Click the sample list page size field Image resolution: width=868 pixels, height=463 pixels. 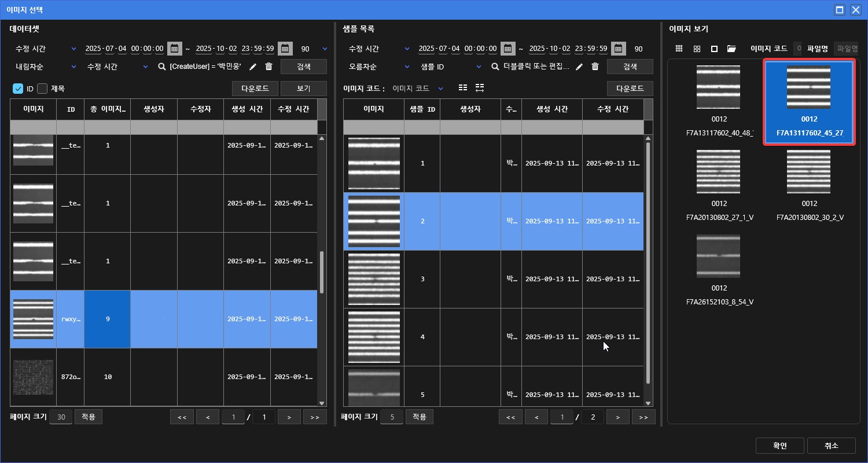(392, 417)
